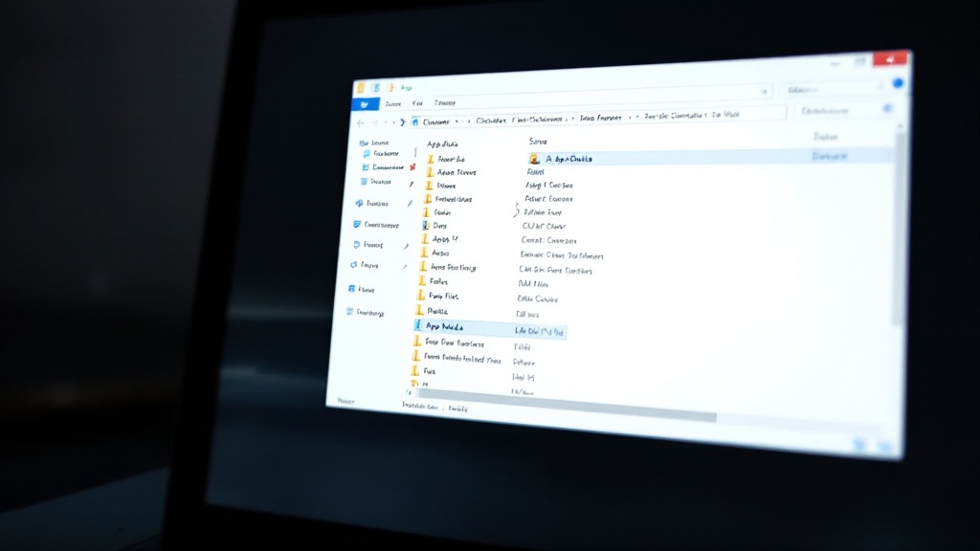Click the forward arrow in the navigation bar

pyautogui.click(x=374, y=123)
